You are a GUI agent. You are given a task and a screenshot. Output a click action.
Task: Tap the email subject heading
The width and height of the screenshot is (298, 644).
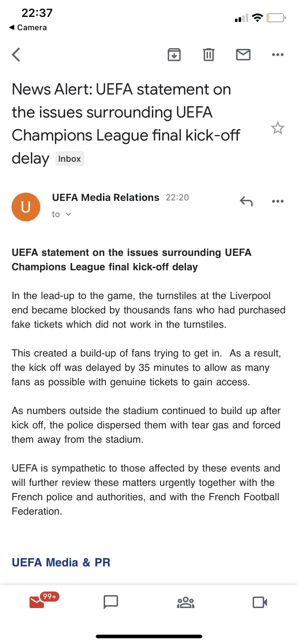[126, 124]
